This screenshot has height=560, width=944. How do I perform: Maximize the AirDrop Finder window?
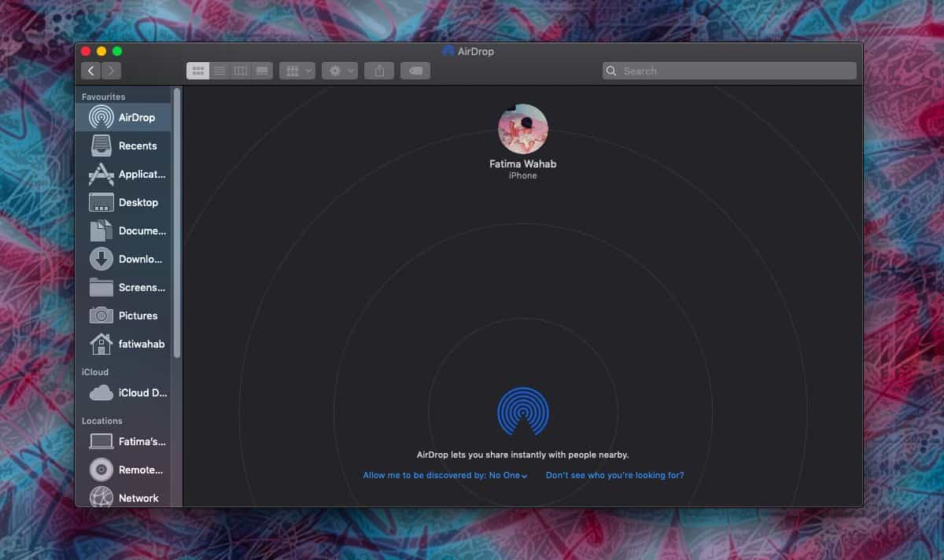117,51
